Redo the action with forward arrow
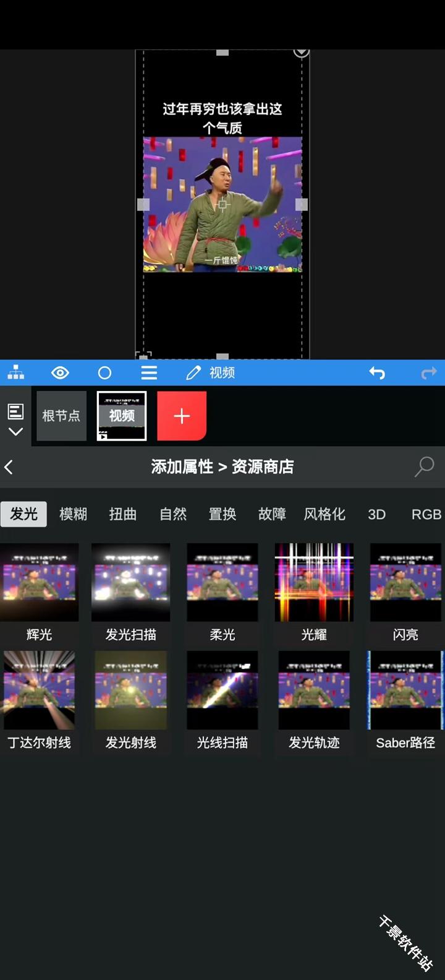Screen dimensions: 445x980 tap(429, 372)
